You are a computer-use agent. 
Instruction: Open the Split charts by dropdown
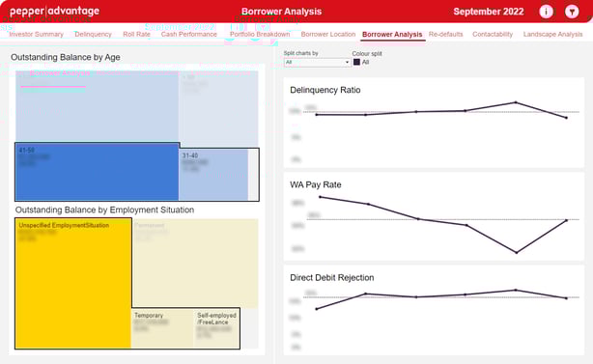[x=317, y=62]
